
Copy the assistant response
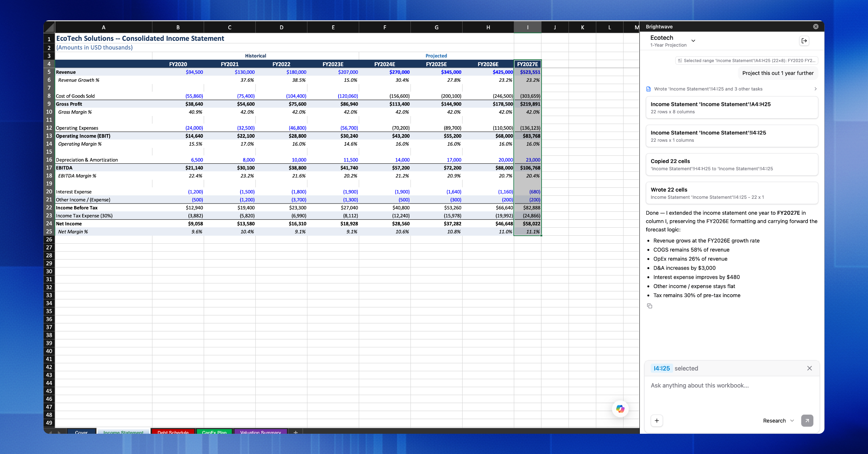tap(650, 306)
